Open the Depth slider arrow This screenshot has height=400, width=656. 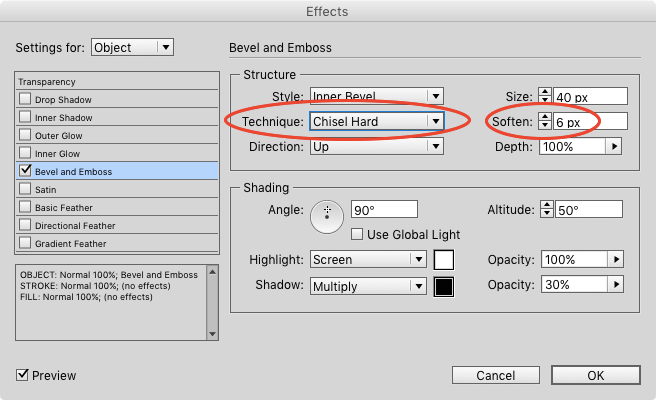(x=614, y=146)
